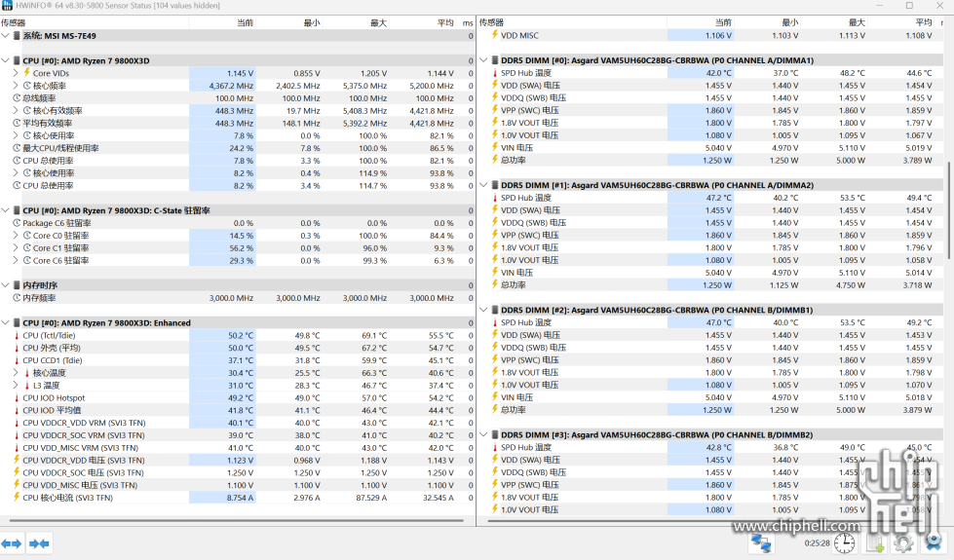Minimize the HWiNFO Sensor Status window
954x560 pixels.
[x=880, y=6]
